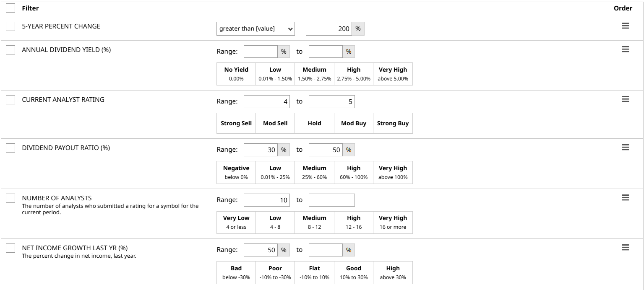Select High 12 - 16 analysts preset
The image size is (644, 290).
click(x=353, y=222)
